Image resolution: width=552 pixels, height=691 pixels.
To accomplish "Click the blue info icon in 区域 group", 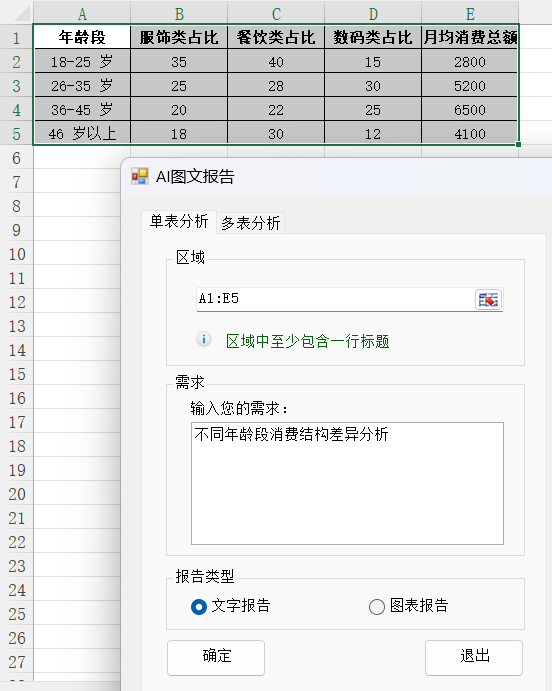I will pos(204,339).
